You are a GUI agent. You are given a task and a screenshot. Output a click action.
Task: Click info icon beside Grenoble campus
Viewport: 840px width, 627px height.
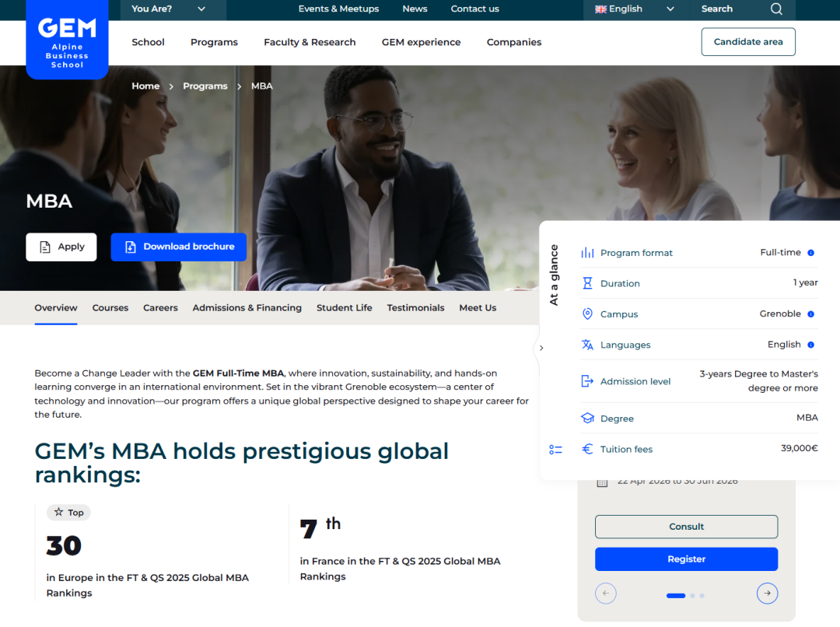click(810, 314)
